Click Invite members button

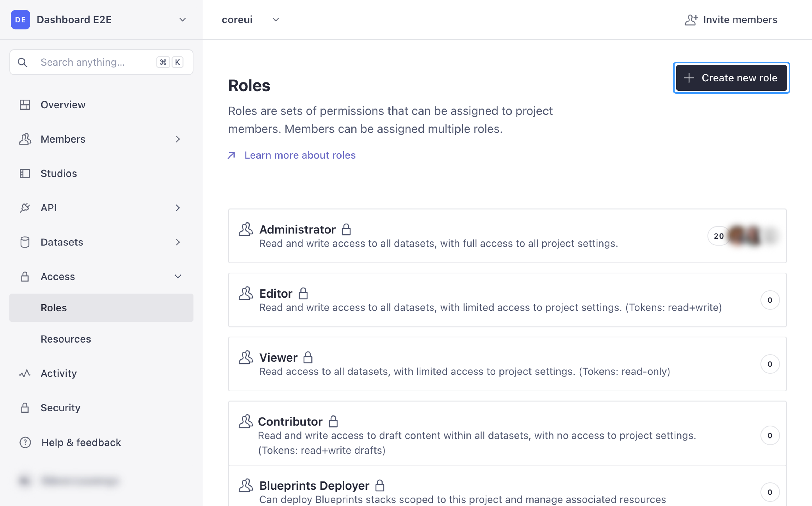tap(731, 20)
